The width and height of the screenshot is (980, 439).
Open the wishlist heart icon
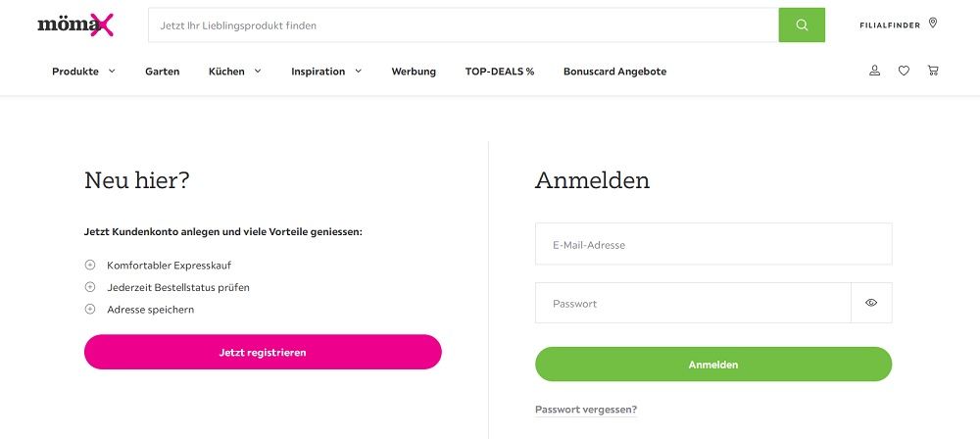click(x=904, y=71)
